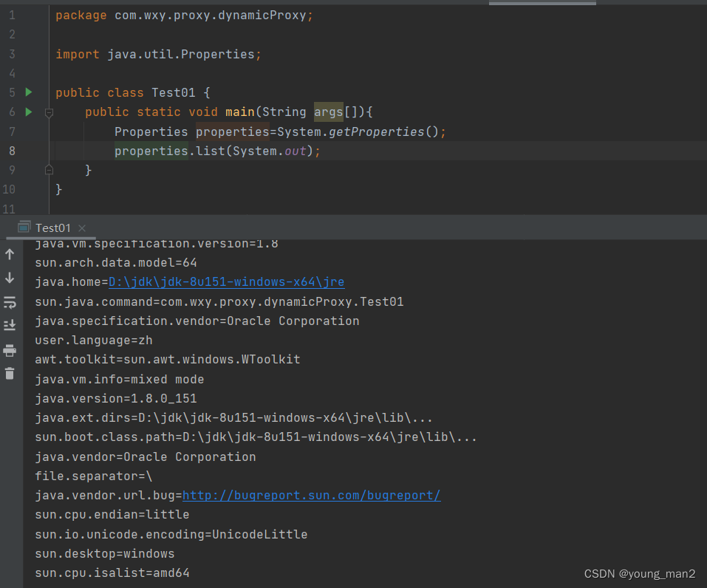Click file.separator=\ output line
707x588 pixels.
click(x=94, y=476)
